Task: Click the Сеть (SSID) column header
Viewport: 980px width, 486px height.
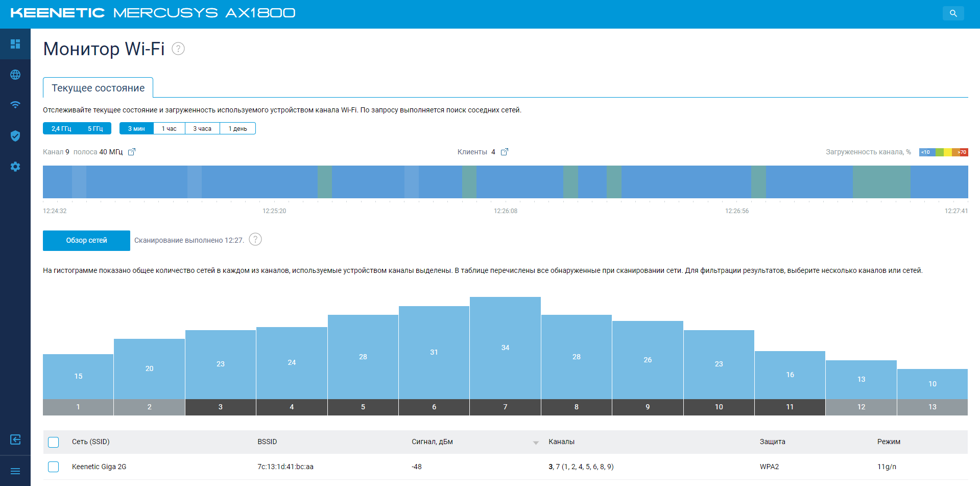Action: [91, 442]
